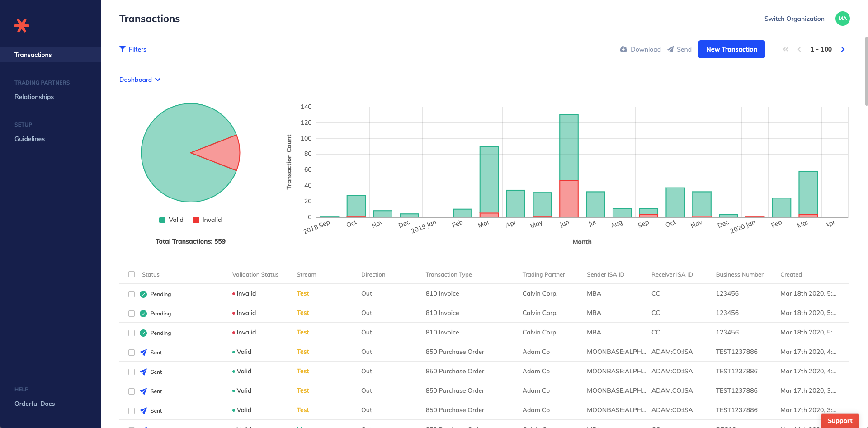This screenshot has height=428, width=868.
Task: Check the second Sent row checkbox
Action: tap(132, 372)
